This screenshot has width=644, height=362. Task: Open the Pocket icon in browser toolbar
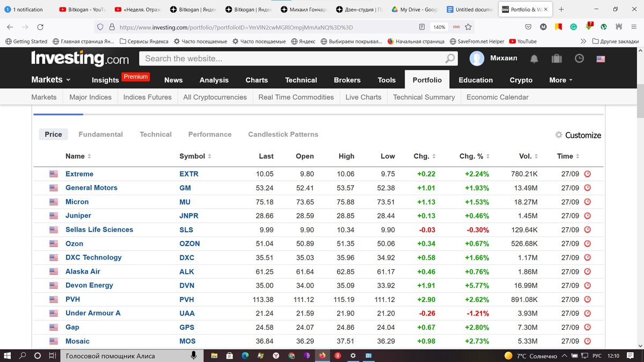(528, 27)
